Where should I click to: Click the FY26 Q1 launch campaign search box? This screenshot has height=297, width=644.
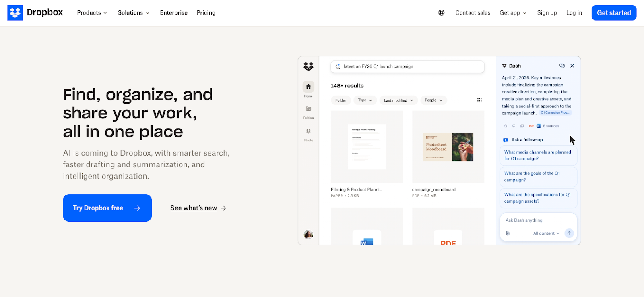point(407,66)
